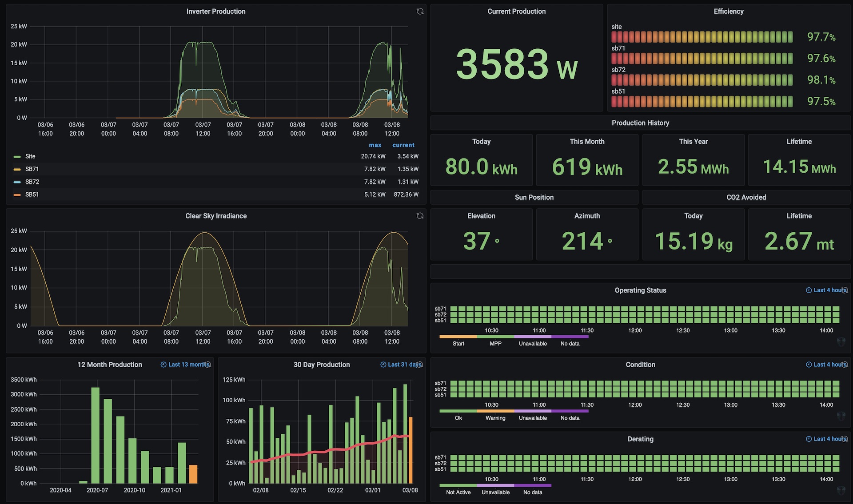Click the Clear Sky Irradiance refresh icon
This screenshot has width=853, height=504.
tap(420, 216)
